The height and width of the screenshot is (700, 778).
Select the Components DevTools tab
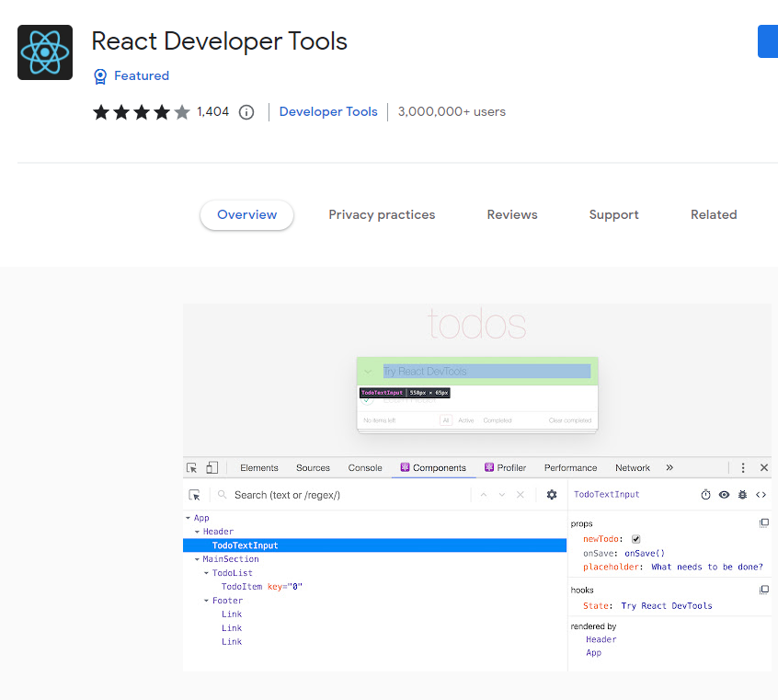(x=433, y=467)
